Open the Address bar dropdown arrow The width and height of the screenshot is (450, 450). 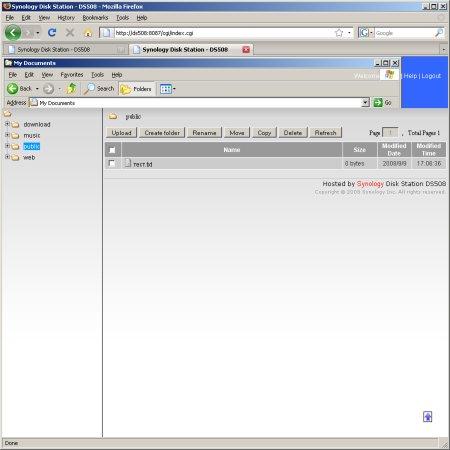366,102
